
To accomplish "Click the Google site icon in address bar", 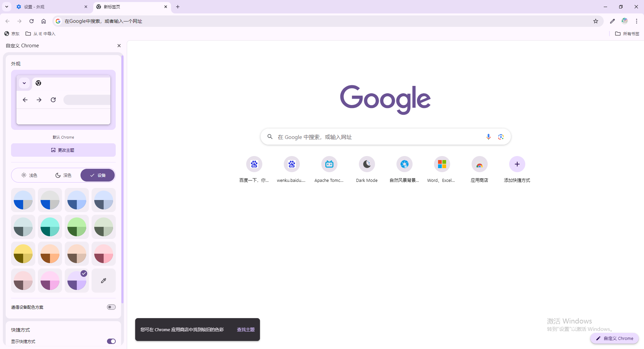I will coord(58,21).
